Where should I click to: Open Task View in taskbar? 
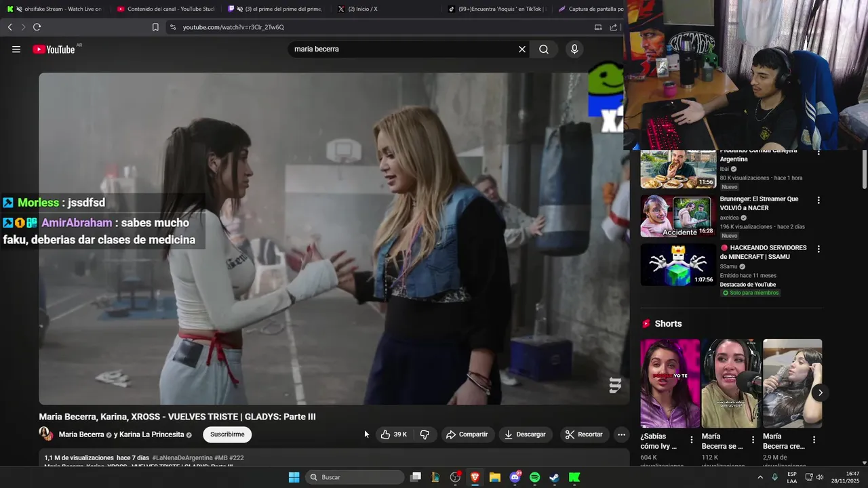coord(416,477)
